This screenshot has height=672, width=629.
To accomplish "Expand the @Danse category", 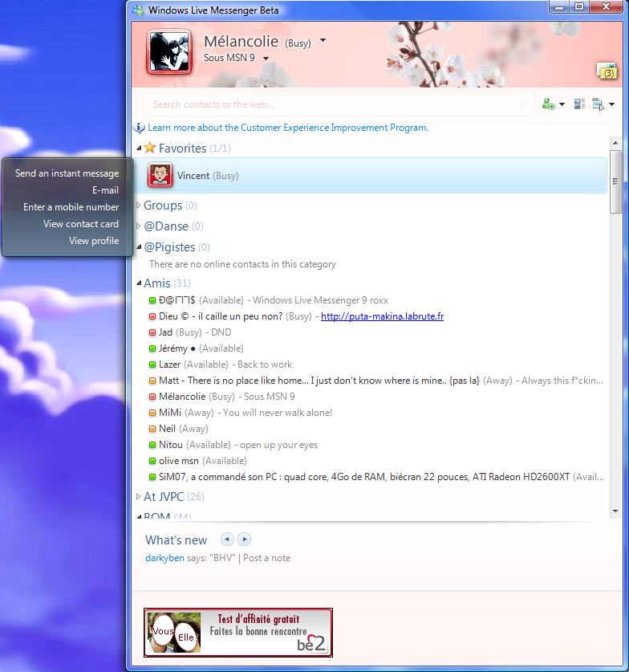I will [x=138, y=226].
